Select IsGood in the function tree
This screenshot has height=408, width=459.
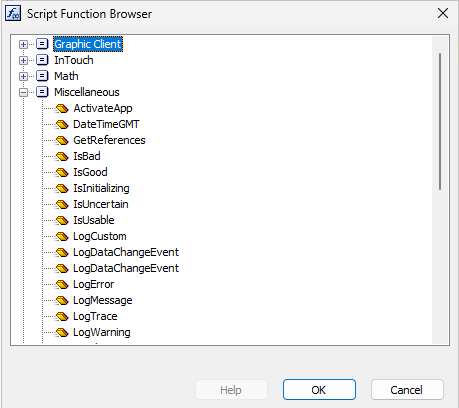[x=90, y=172]
